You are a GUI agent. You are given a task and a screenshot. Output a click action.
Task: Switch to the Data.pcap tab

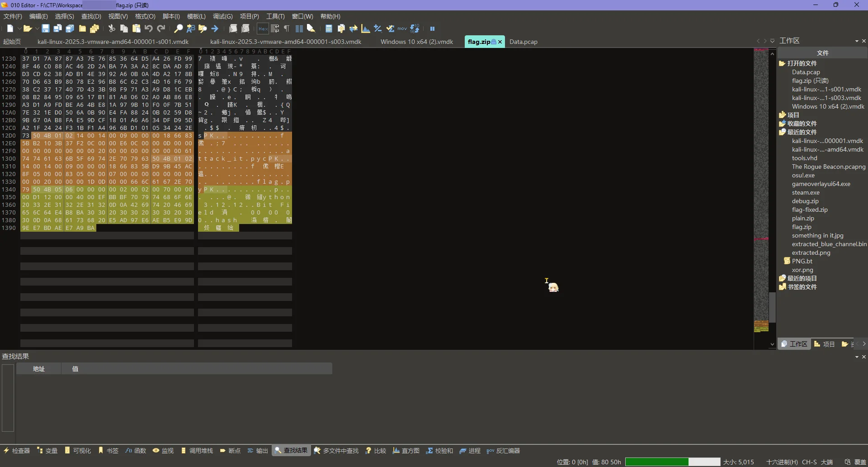click(523, 42)
